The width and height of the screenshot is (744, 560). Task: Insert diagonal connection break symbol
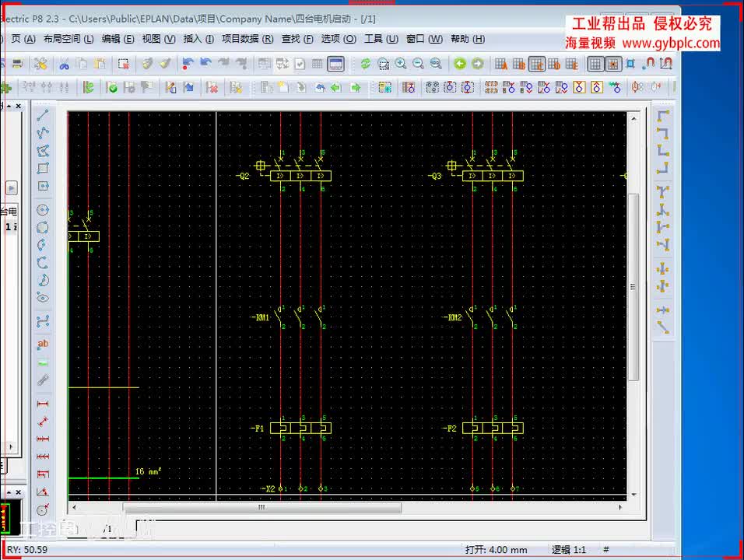[x=663, y=327]
